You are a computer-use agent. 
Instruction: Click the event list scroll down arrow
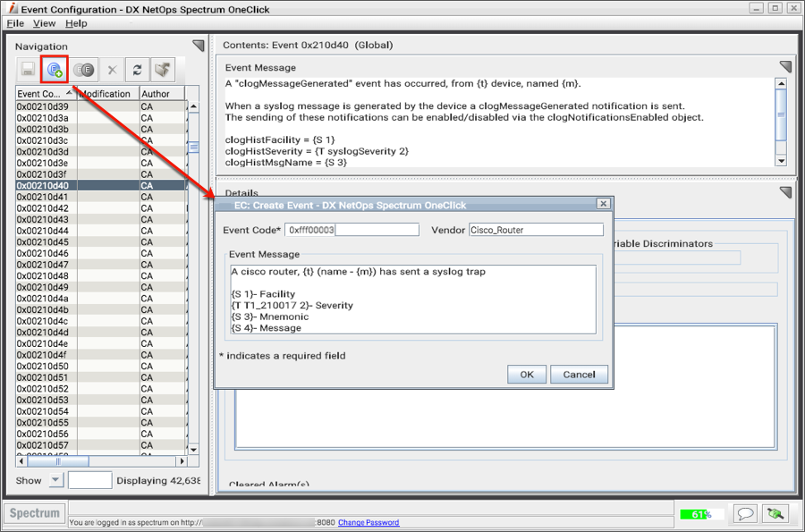coord(193,450)
